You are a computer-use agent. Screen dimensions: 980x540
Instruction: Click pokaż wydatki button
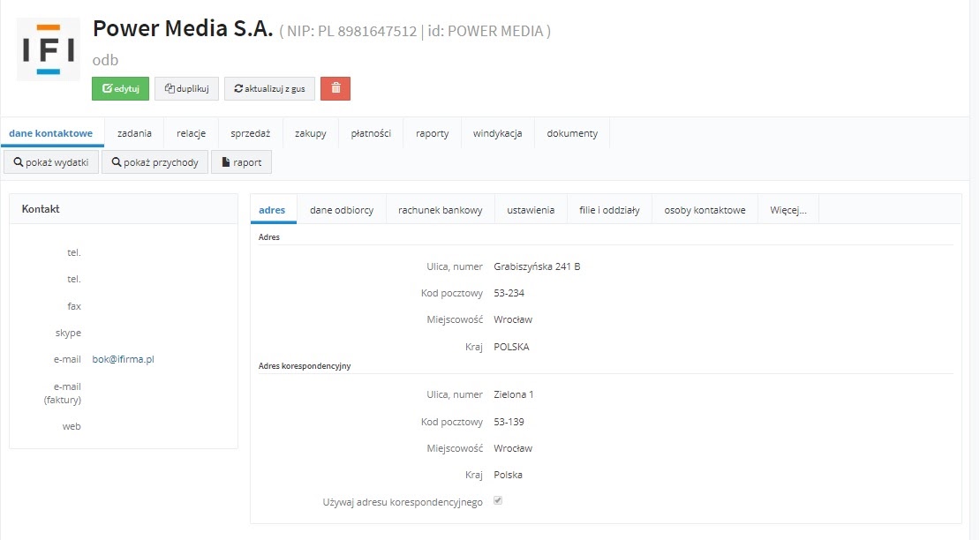coord(51,162)
